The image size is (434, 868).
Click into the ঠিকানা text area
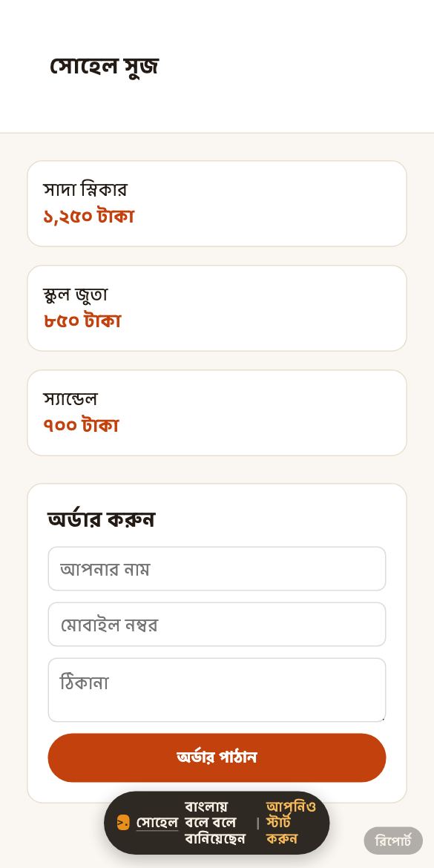click(x=217, y=690)
